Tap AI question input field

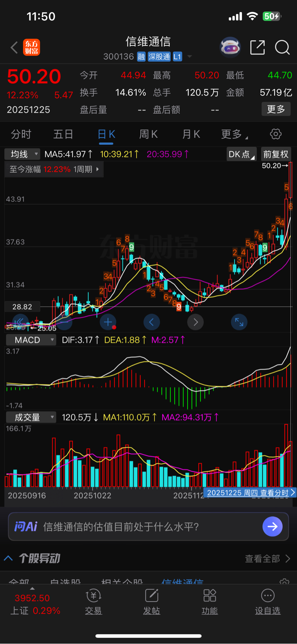[x=148, y=527]
